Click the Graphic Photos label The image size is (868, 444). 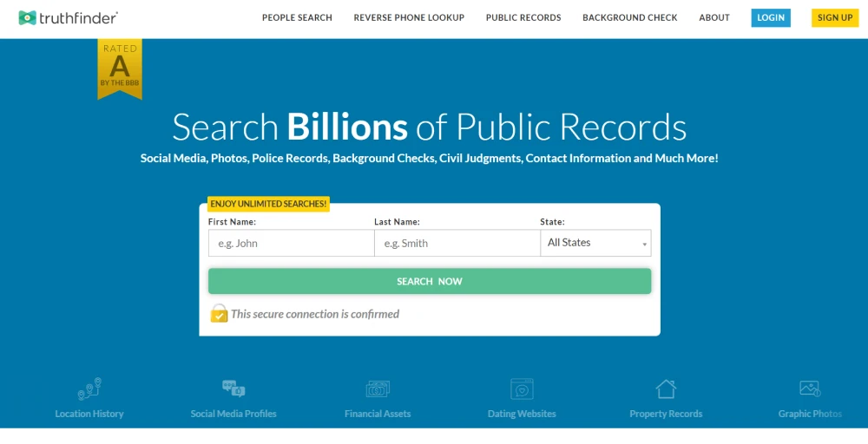click(810, 414)
